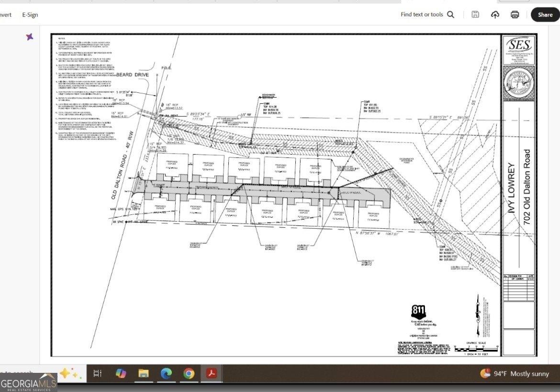Open Microsoft Edge from the taskbar
Image resolution: width=560 pixels, height=392 pixels.
click(166, 373)
